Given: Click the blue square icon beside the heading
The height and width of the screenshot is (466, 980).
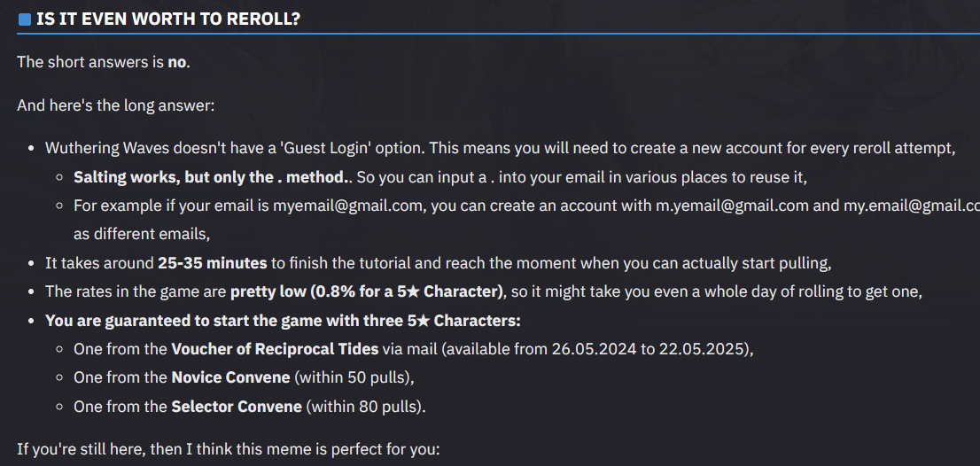Looking at the screenshot, I should click(x=25, y=19).
